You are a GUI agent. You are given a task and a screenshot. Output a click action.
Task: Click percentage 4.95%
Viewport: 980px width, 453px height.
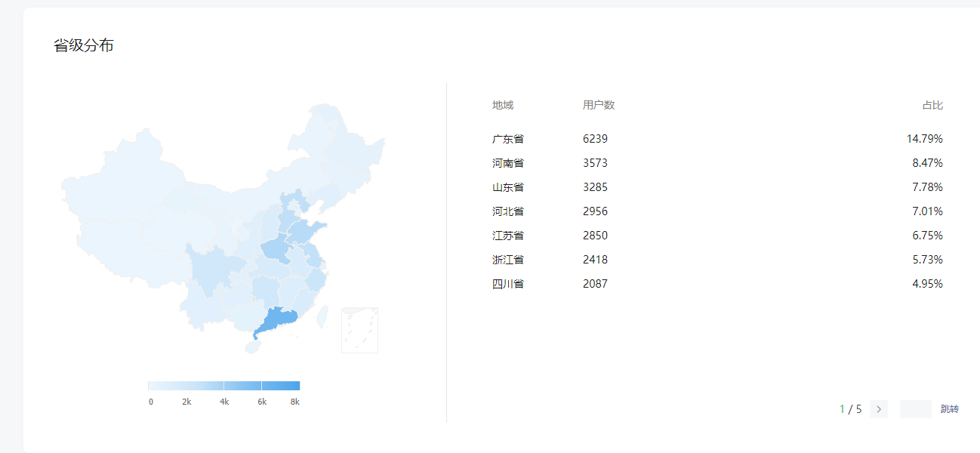[x=928, y=284]
